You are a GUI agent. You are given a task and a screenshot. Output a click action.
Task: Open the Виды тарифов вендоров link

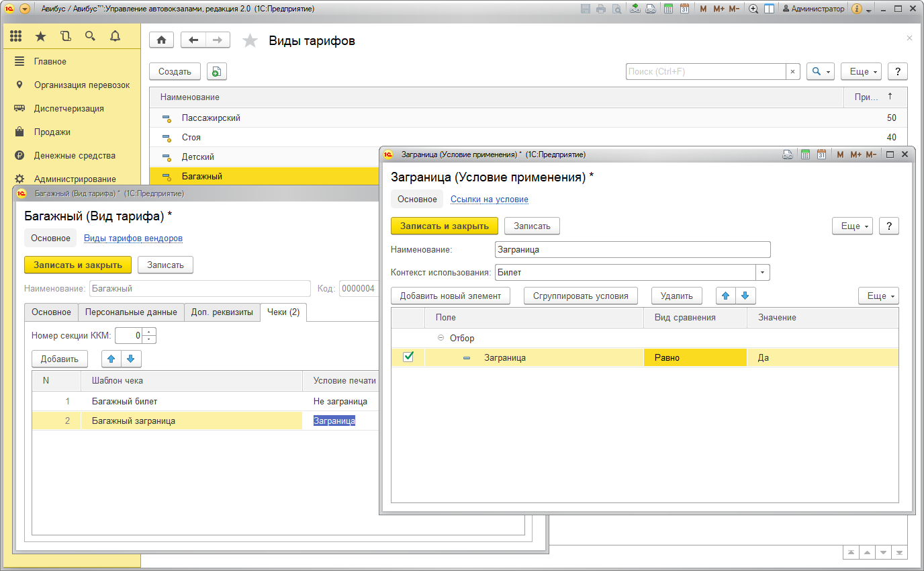tap(133, 238)
